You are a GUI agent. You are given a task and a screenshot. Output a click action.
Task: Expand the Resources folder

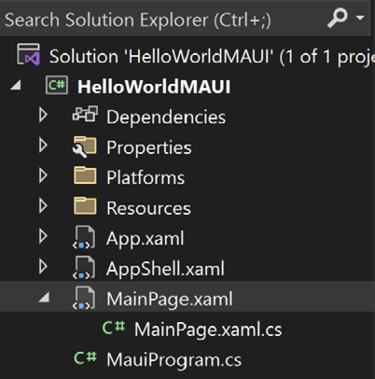[43, 206]
